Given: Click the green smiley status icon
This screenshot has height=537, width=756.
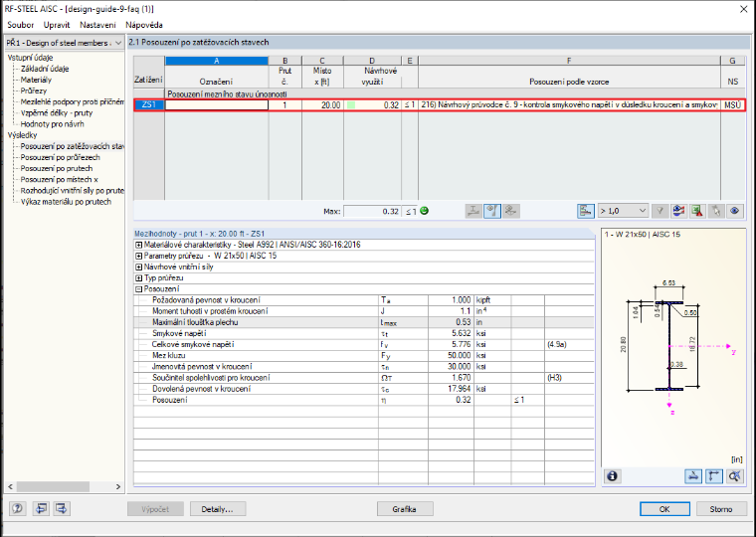Looking at the screenshot, I should tap(425, 211).
